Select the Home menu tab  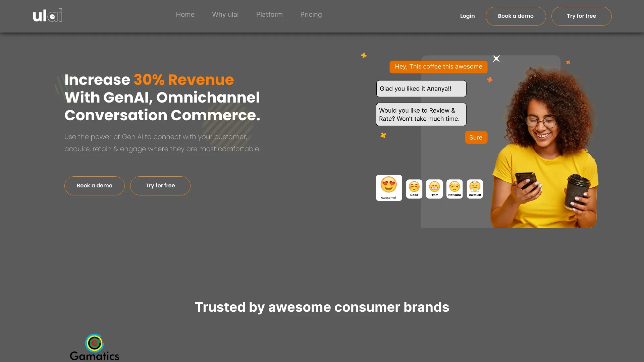(x=185, y=14)
